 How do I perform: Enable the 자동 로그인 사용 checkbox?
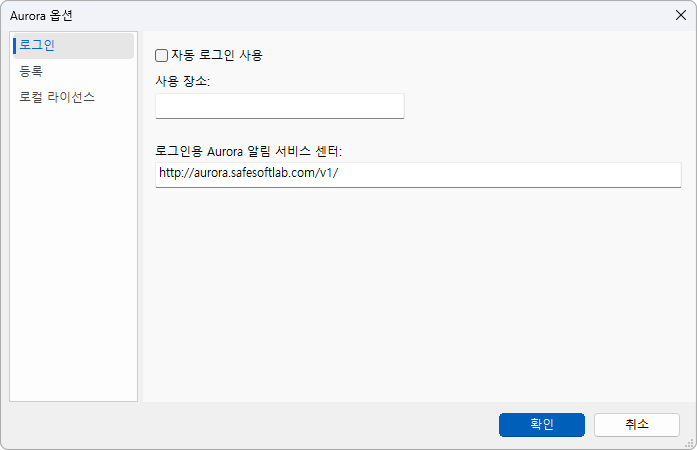pyautogui.click(x=161, y=56)
